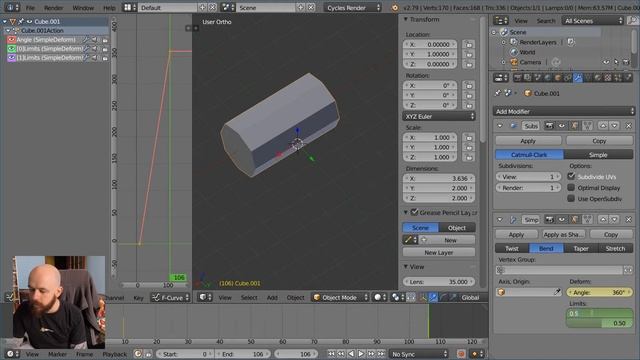Click the eyedropper next to Axis Origin field
640x360 pixels.
pyautogui.click(x=557, y=292)
